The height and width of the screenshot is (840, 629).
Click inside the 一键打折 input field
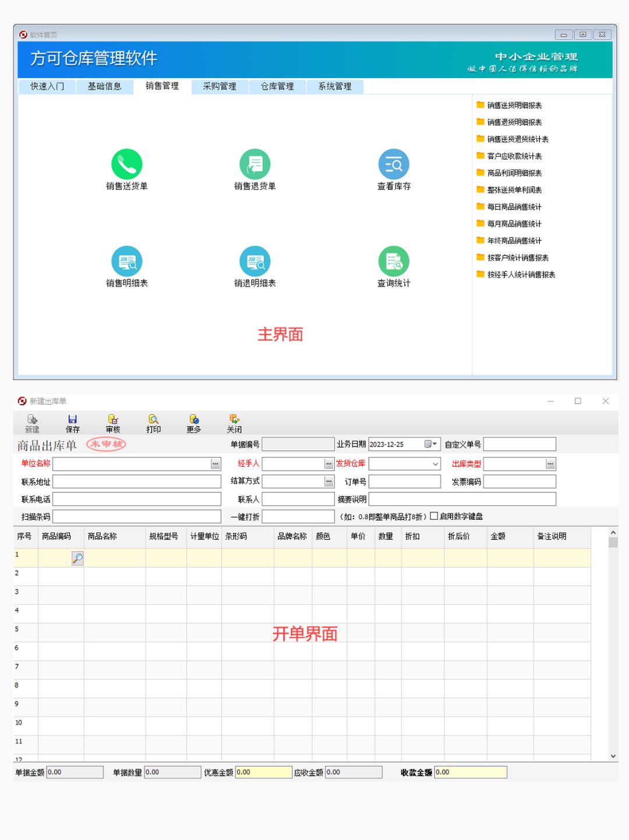(297, 516)
